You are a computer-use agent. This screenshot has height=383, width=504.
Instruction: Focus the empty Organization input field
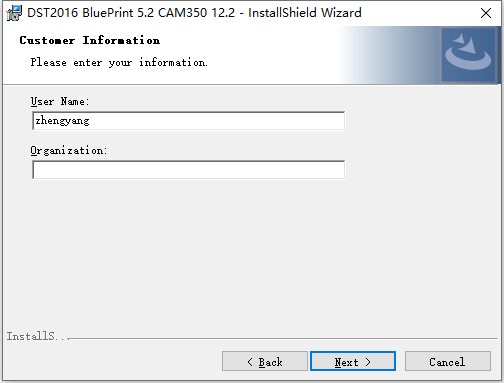pos(189,170)
